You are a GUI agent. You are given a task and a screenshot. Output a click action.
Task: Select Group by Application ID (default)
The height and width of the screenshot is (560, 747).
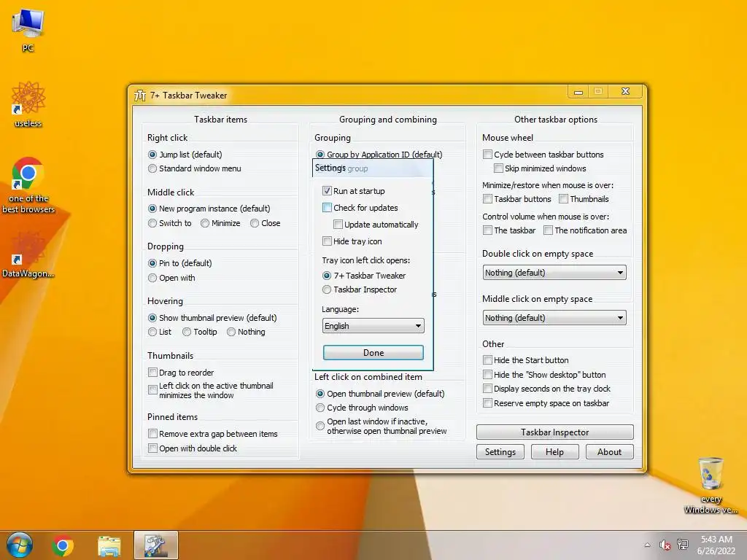pyautogui.click(x=320, y=155)
